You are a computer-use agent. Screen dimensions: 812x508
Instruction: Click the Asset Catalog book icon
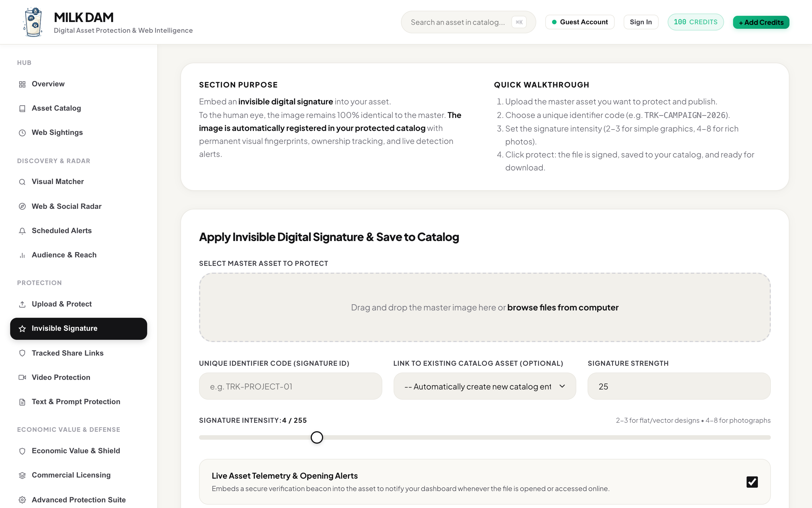click(22, 109)
